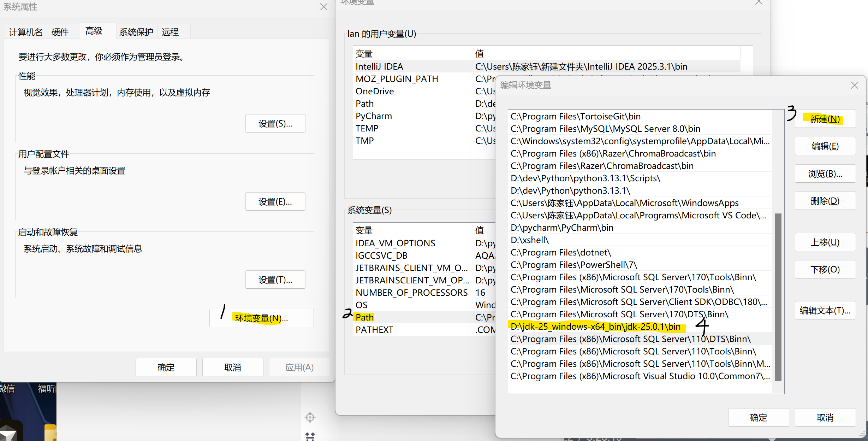The width and height of the screenshot is (868, 441).
Task: Select D:\xshell\ path entry
Action: (x=640, y=240)
